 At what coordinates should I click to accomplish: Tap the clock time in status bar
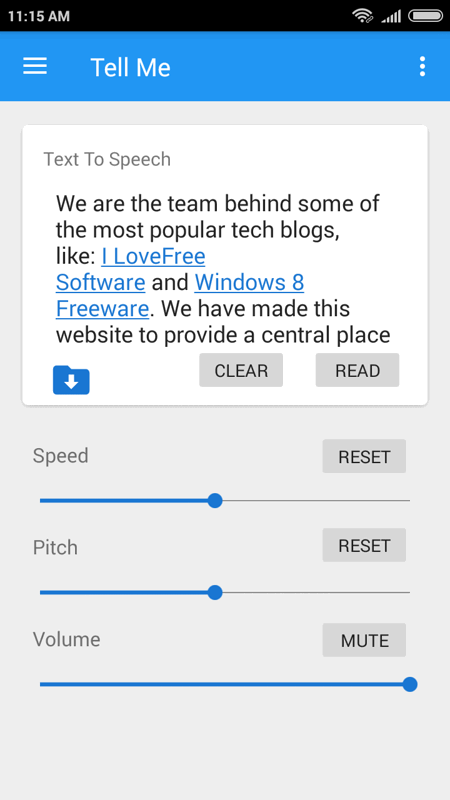39,16
